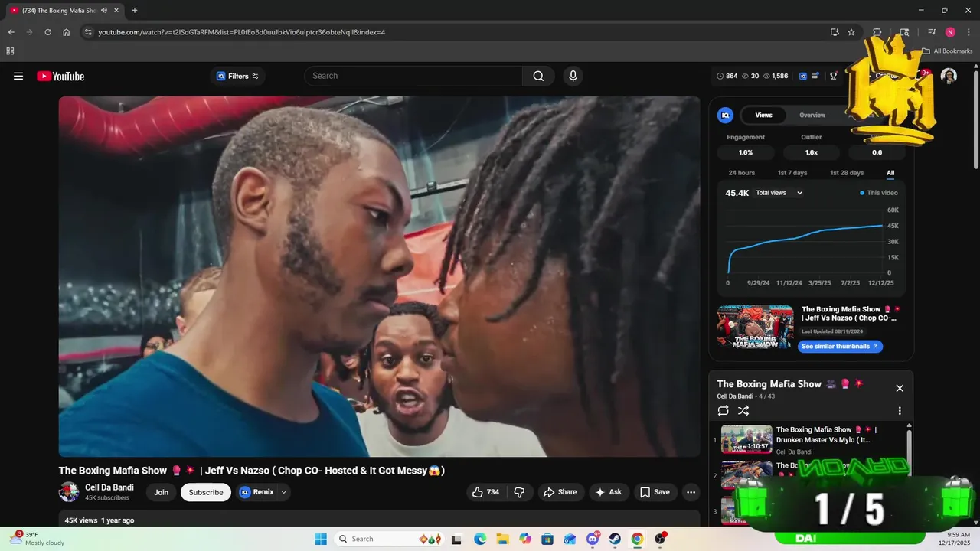Open Steam from the taskbar
This screenshot has width=980, height=551.
coord(615,539)
